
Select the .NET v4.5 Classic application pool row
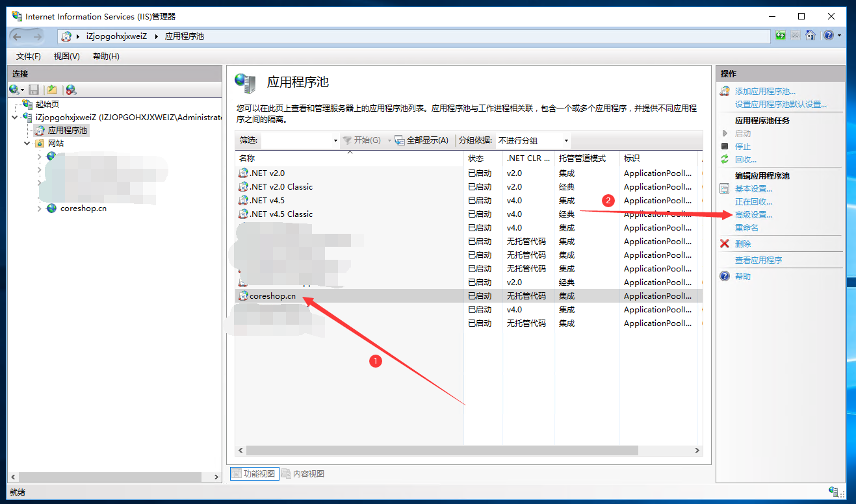(281, 214)
